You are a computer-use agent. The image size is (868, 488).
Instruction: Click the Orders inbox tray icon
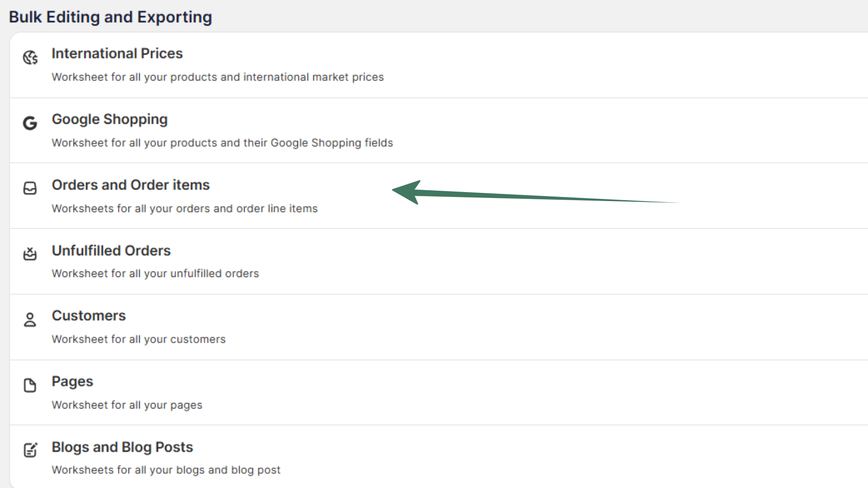point(30,188)
